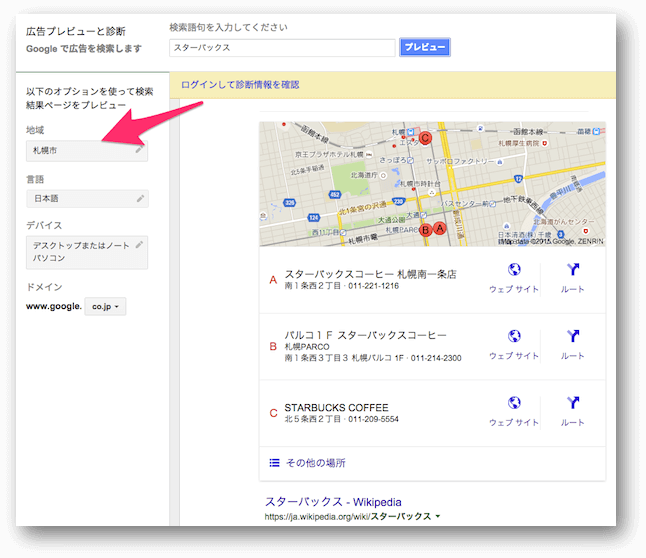Click the address 北５条西２丁目
The width and height of the screenshot is (646, 558).
(x=313, y=419)
